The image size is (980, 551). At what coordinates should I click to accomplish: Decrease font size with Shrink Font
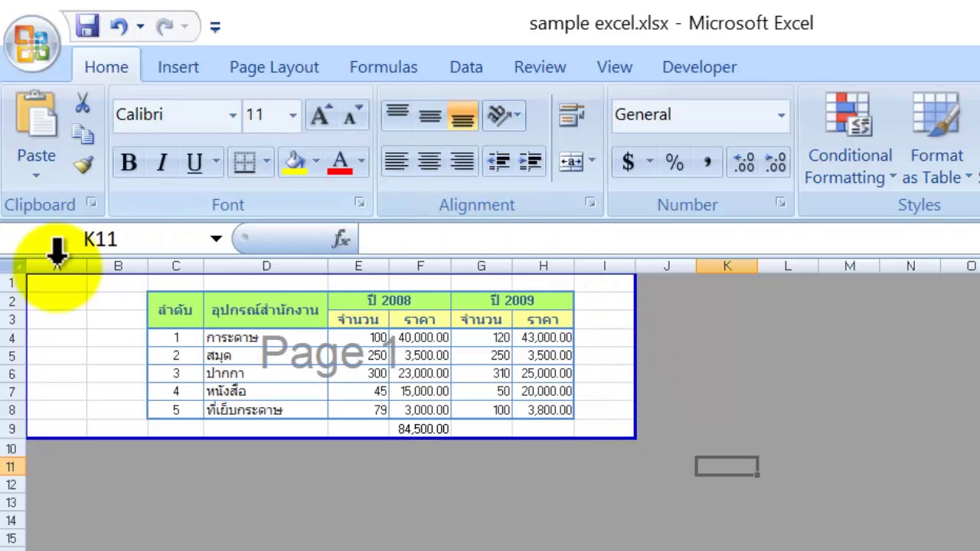click(x=351, y=115)
